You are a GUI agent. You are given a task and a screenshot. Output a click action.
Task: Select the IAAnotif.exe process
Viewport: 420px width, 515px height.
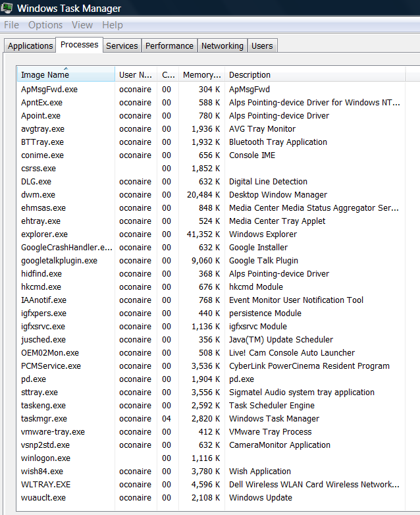coord(211,300)
